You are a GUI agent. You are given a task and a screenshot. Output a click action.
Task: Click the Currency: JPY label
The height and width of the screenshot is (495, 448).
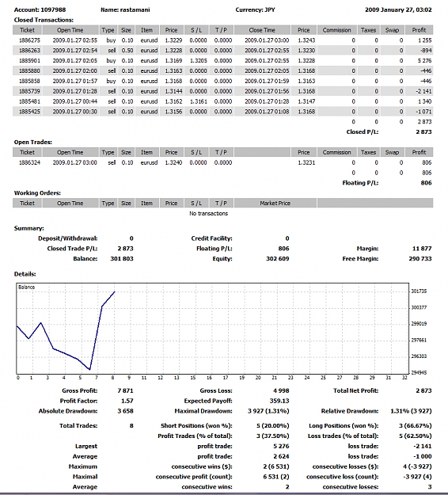tap(255, 10)
